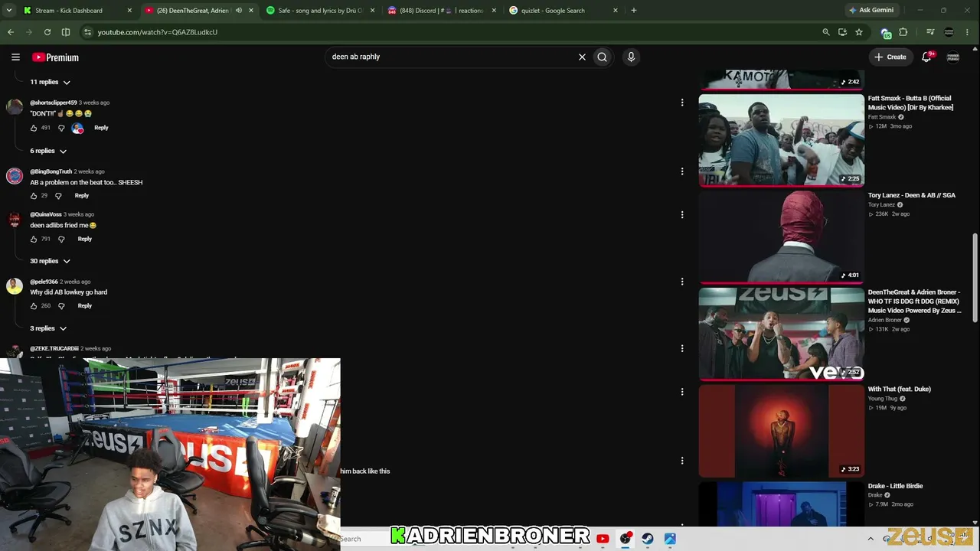Reply to pele9366's comment

[84, 306]
